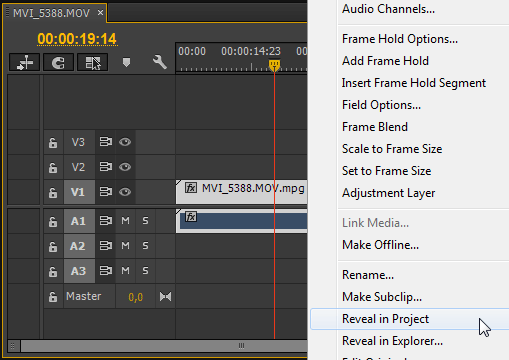Choose Insert Frame Hold Segment
Image resolution: width=509 pixels, height=360 pixels.
414,83
